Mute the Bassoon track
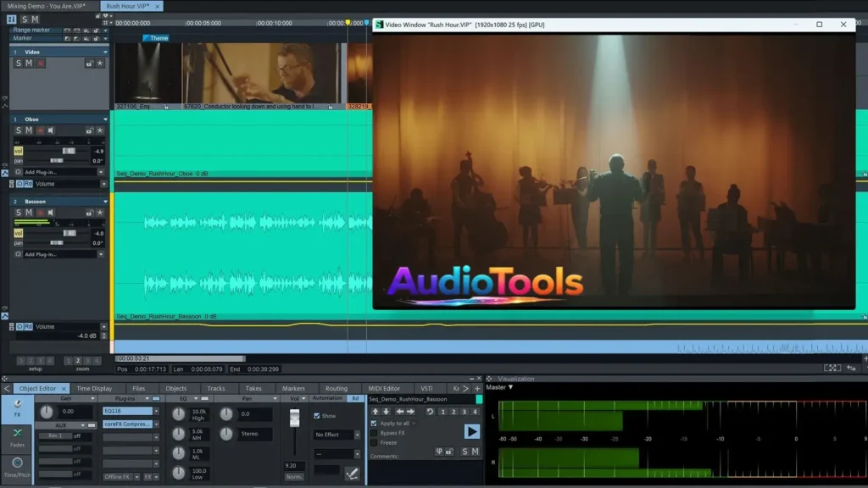 click(29, 213)
